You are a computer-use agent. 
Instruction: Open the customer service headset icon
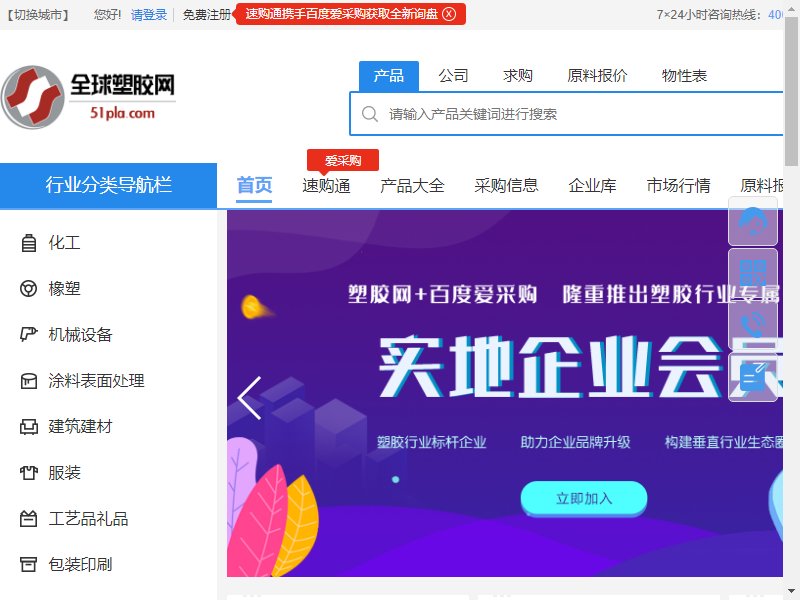(753, 221)
